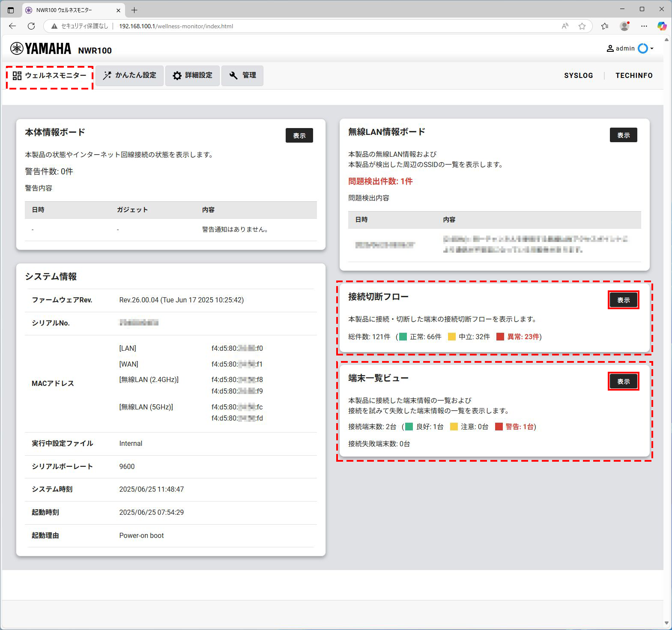The width and height of the screenshot is (672, 630).
Task: Click the gear icon on 詳細設定
Action: (177, 76)
